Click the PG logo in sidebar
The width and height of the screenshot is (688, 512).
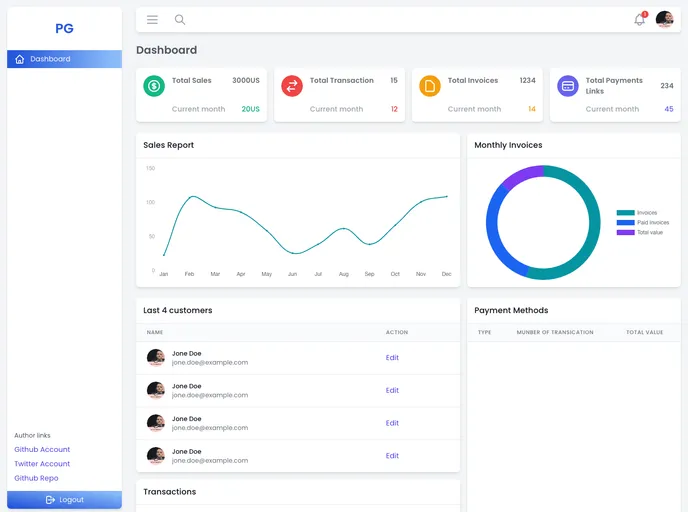pyautogui.click(x=64, y=29)
